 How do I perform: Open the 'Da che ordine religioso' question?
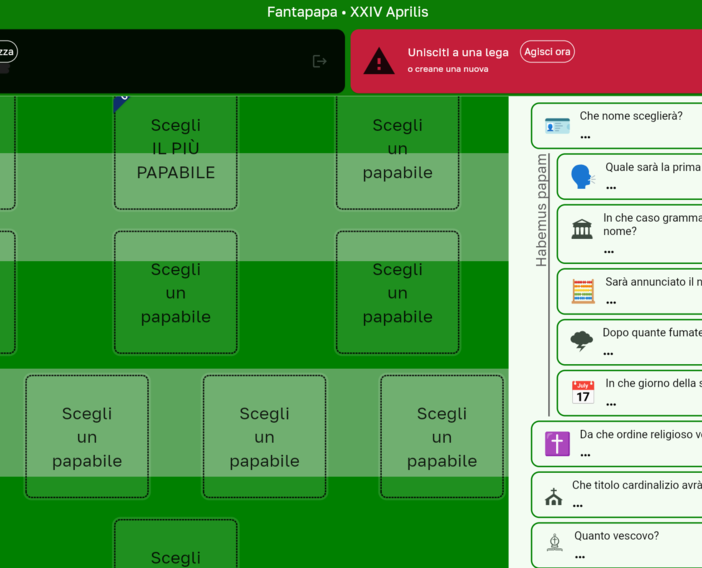pyautogui.click(x=616, y=444)
